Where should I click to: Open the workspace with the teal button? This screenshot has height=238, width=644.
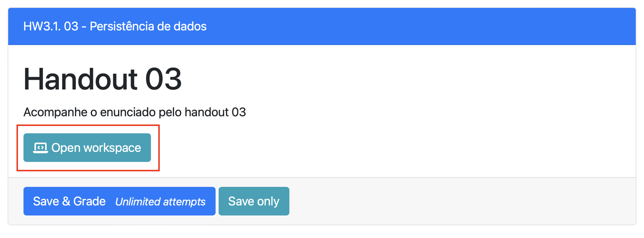(x=87, y=148)
